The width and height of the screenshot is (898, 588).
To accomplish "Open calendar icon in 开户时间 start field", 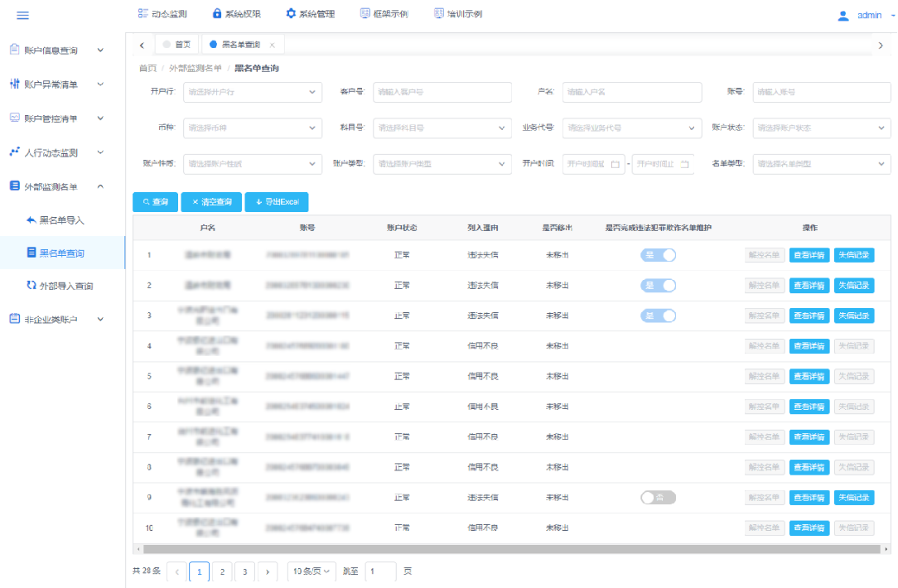I will 615,164.
